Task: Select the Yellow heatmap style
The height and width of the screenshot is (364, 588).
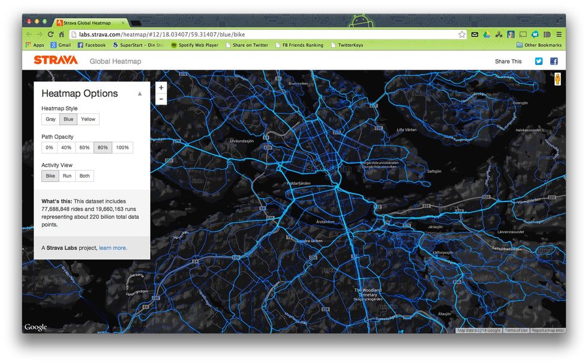Action: (x=88, y=119)
